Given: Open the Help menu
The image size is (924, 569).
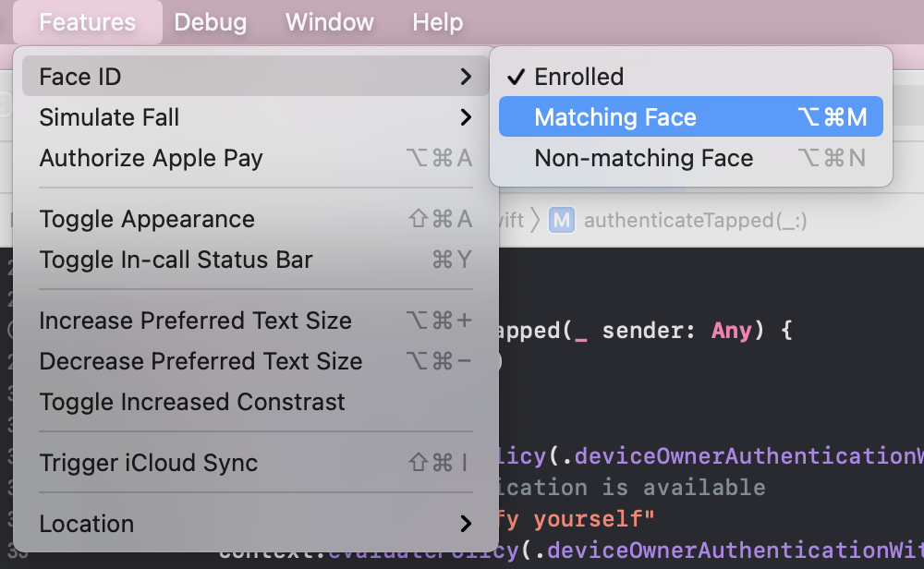Looking at the screenshot, I should coord(437,22).
